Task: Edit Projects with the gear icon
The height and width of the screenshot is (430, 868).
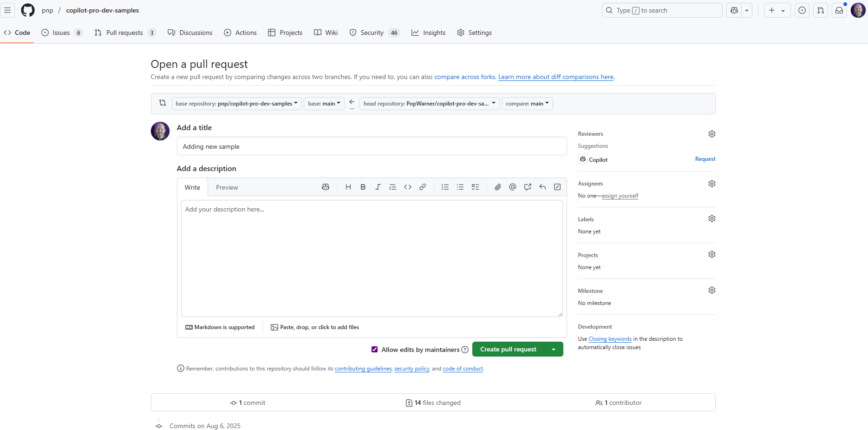Action: (x=712, y=254)
